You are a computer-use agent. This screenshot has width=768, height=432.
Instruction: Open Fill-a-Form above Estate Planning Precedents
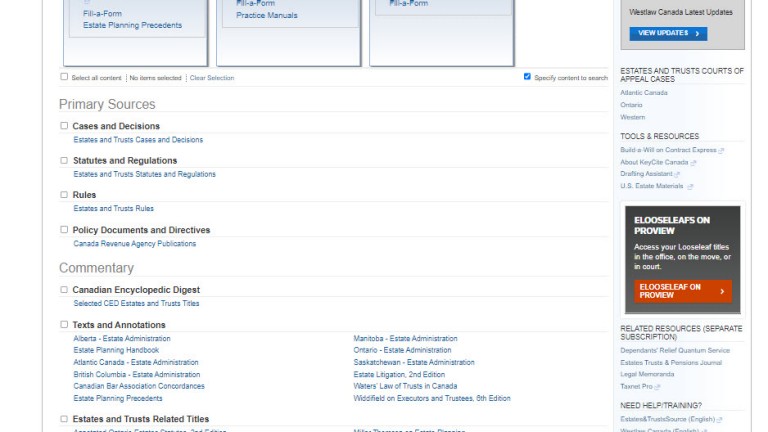pos(102,14)
